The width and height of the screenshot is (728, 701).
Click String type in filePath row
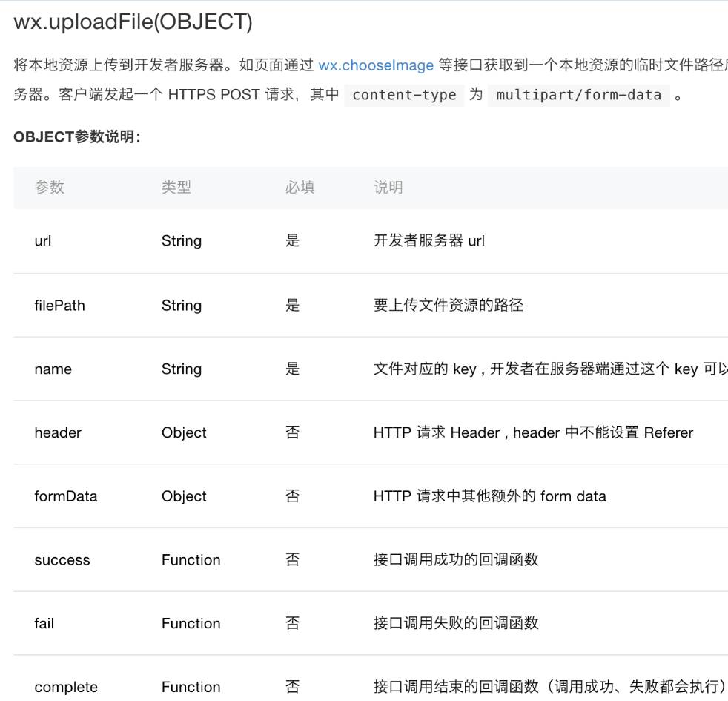(x=182, y=305)
